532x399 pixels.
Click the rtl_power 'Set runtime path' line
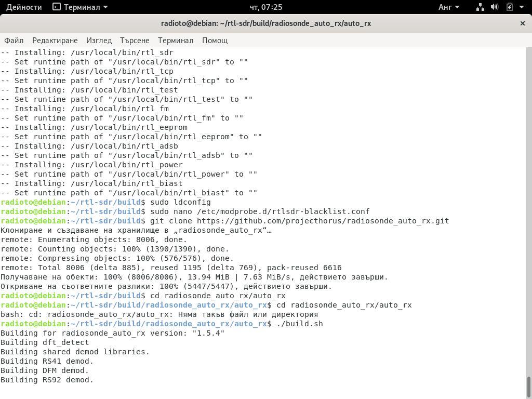point(129,174)
